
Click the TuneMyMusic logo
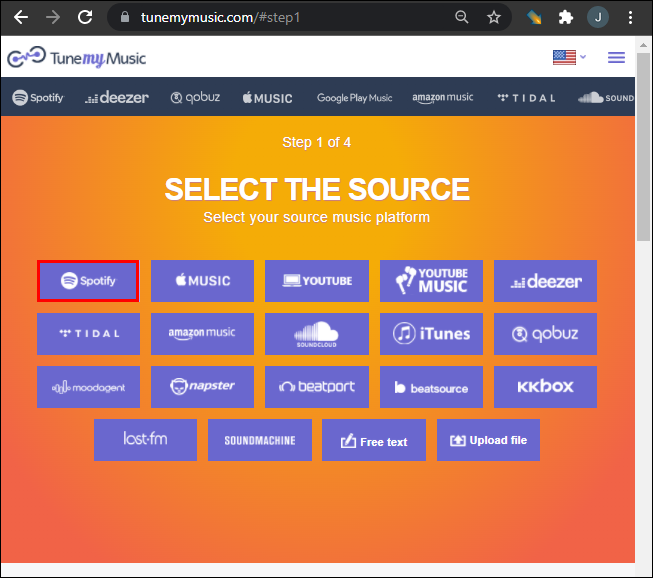click(77, 57)
